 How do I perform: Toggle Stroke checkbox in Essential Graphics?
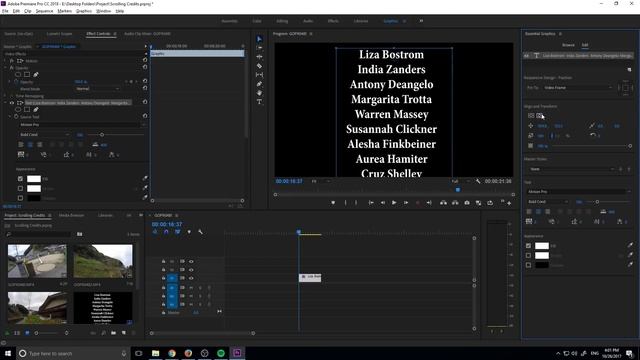(529, 256)
